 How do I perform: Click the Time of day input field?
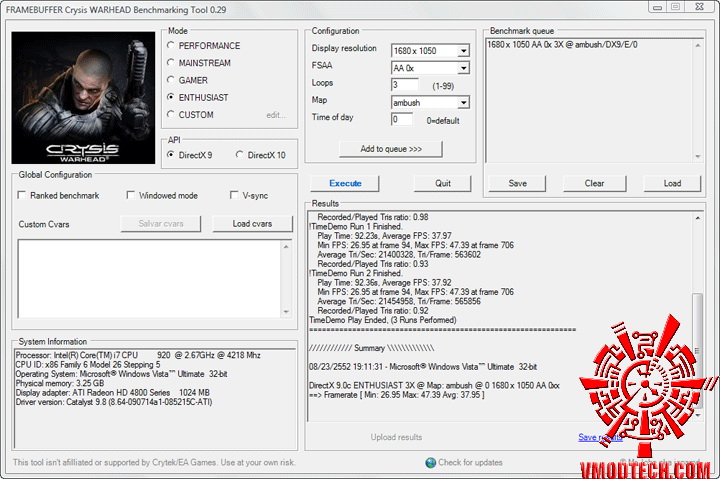tap(401, 119)
